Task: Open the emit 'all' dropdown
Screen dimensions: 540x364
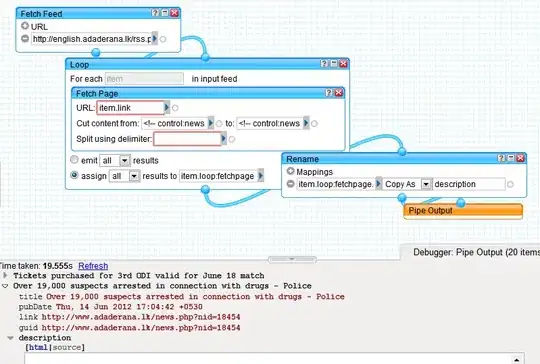Action: 125,161
